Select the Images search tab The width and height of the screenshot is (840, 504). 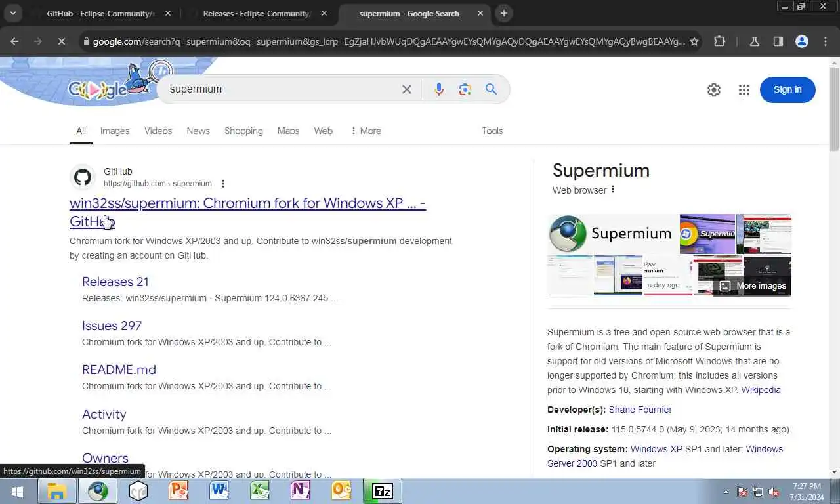click(115, 131)
